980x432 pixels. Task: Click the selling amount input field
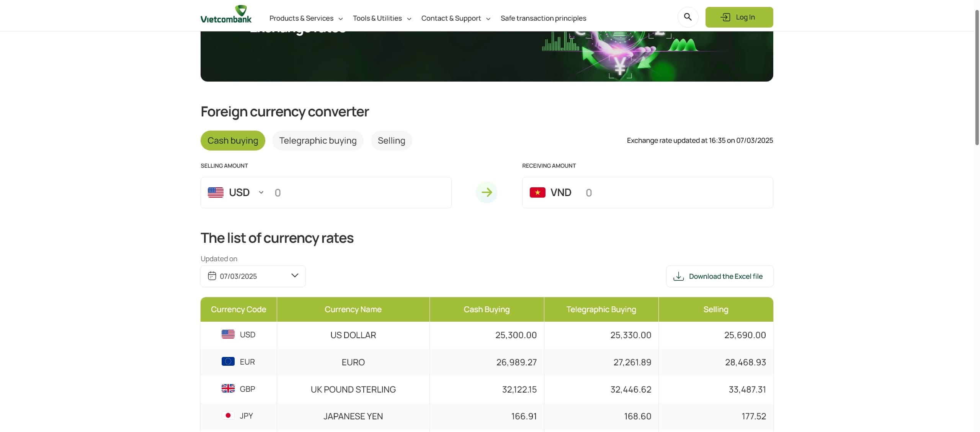pos(356,192)
